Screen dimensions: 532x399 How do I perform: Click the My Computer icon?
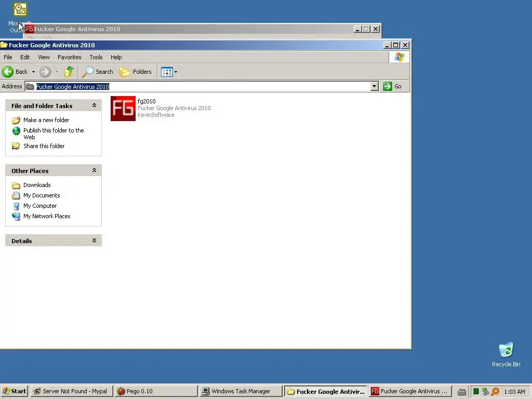pos(16,206)
